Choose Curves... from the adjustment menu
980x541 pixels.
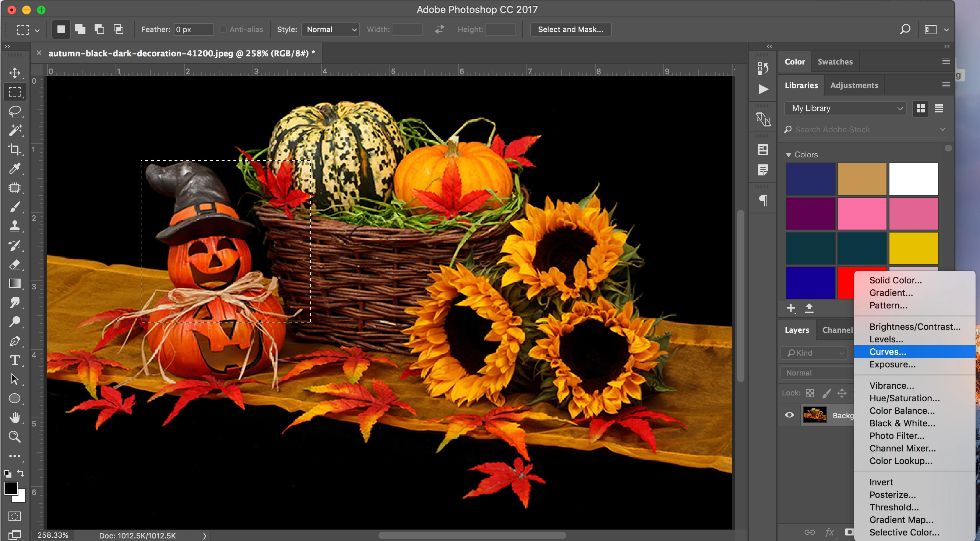[888, 352]
